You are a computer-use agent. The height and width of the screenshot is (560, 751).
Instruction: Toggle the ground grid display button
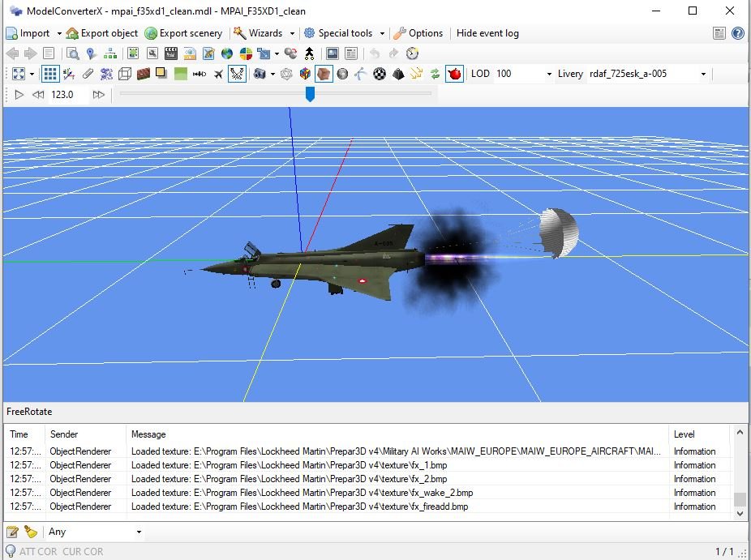[x=50, y=74]
